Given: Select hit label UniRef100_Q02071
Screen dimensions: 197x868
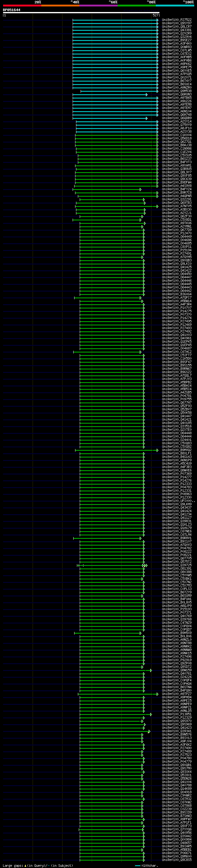Looking at the screenshot, I should coord(176,78).
